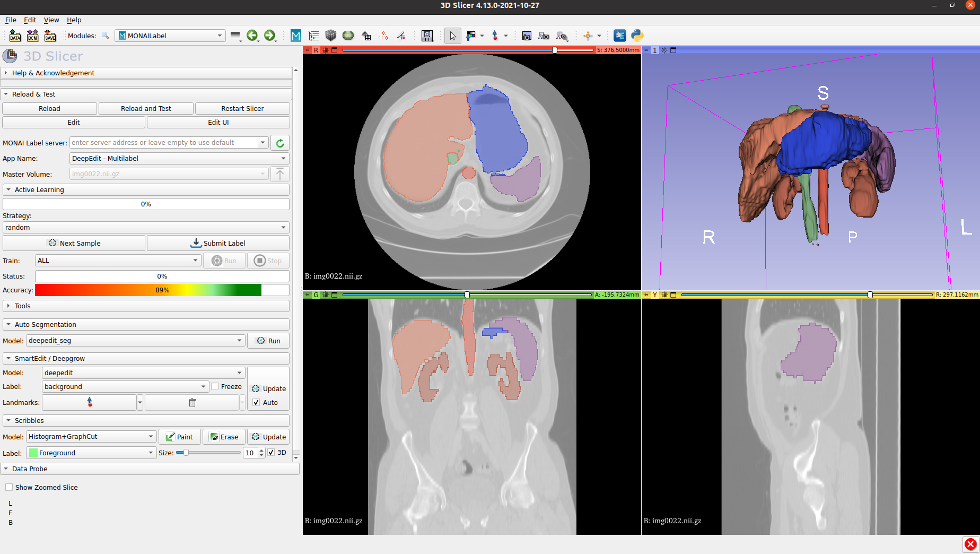Click the Erase scribbles button
The width and height of the screenshot is (980, 554).
pyautogui.click(x=224, y=437)
